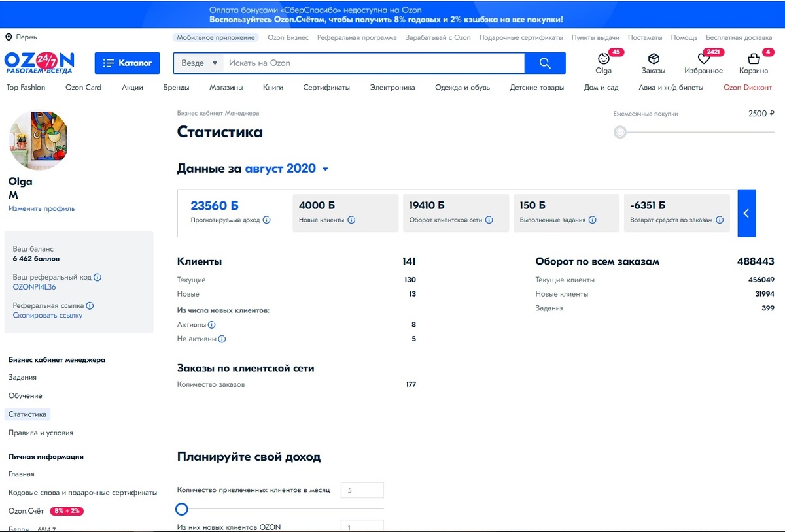Image resolution: width=785 pixels, height=532 pixels.
Task: Click the magnifier search button
Action: click(x=546, y=63)
